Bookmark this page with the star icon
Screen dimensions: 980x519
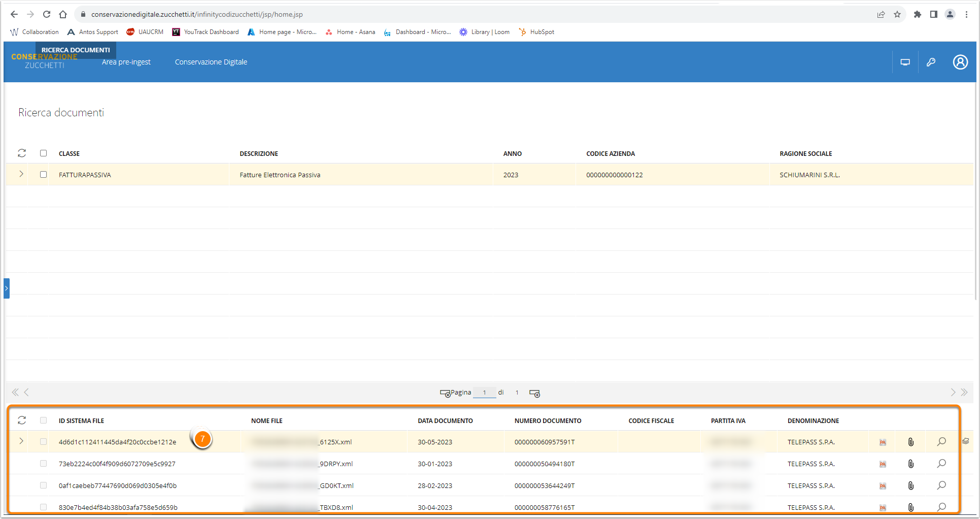(x=897, y=14)
